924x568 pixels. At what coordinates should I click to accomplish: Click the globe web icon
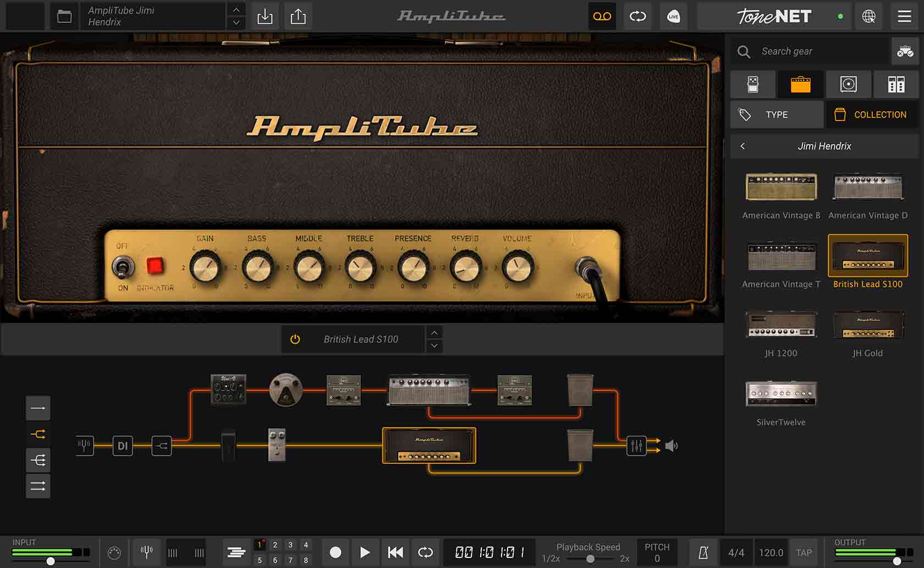(x=869, y=17)
